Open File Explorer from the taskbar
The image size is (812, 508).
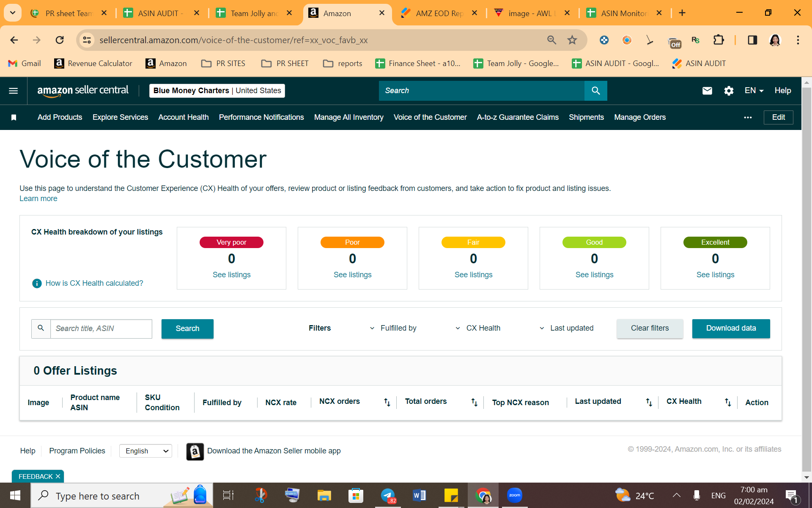pos(324,495)
